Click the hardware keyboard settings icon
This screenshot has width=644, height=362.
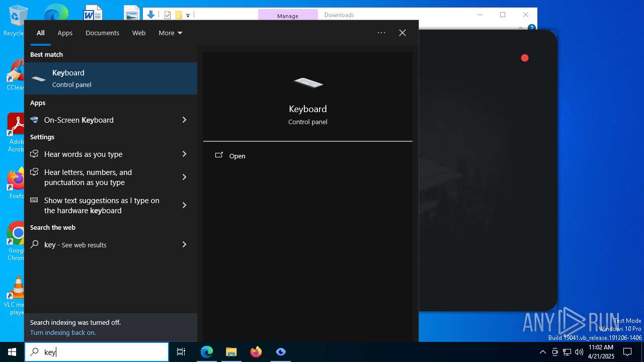(34, 200)
